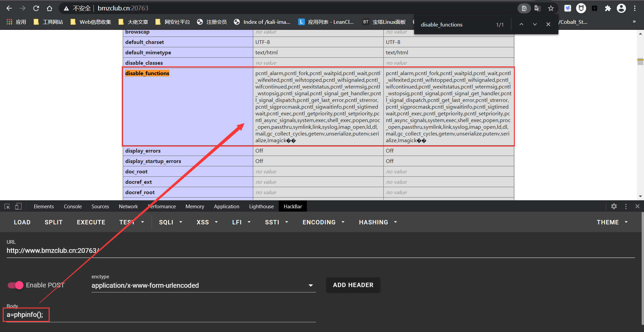This screenshot has width=644, height=332.
Task: Open the enctype selection dropdown
Action: [204, 285]
